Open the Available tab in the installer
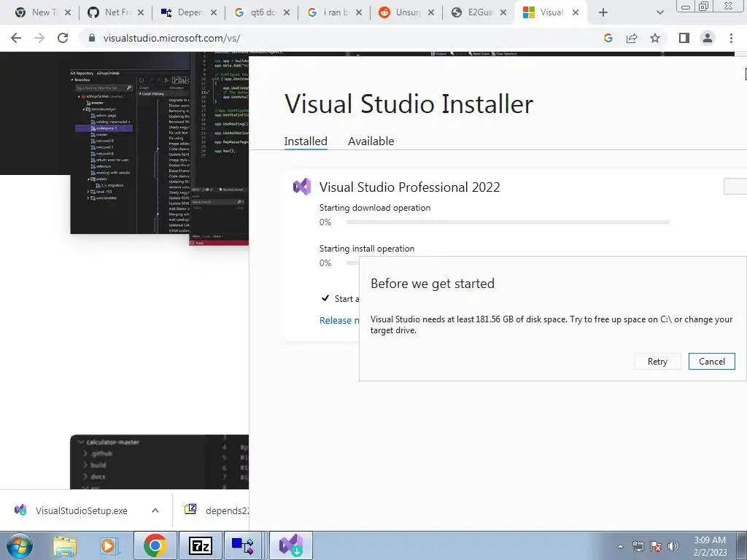Image resolution: width=747 pixels, height=560 pixels. [371, 141]
